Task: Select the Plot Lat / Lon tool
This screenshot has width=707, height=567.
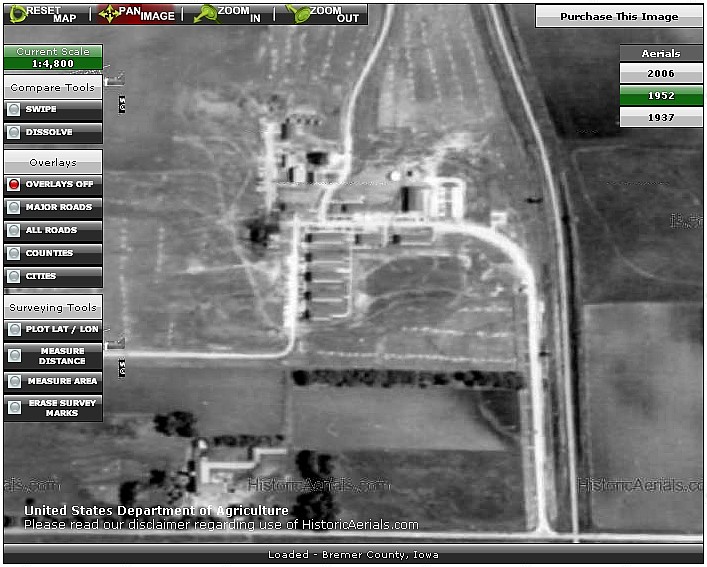Action: tap(53, 329)
